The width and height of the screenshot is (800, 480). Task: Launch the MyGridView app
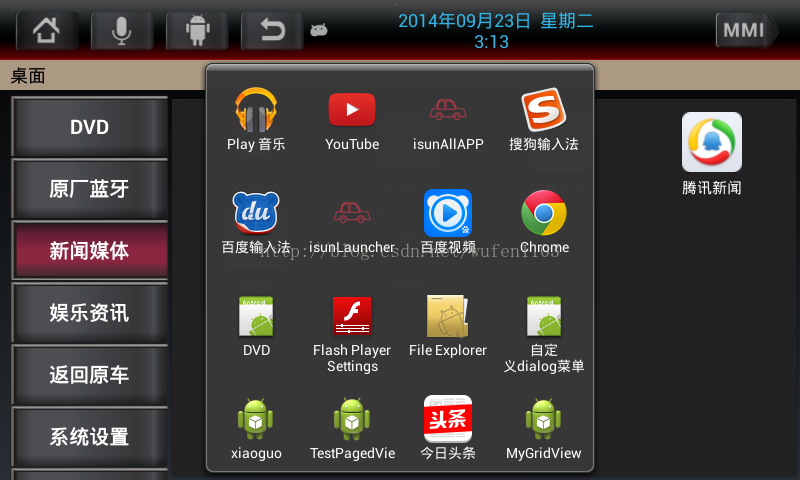pyautogui.click(x=544, y=428)
